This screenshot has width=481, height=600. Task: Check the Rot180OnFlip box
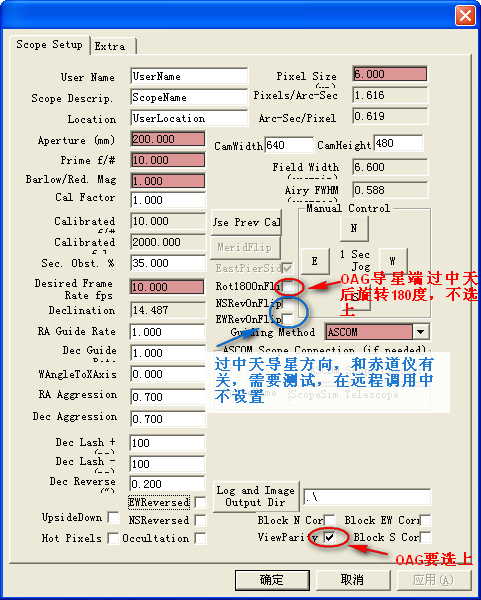click(x=288, y=286)
